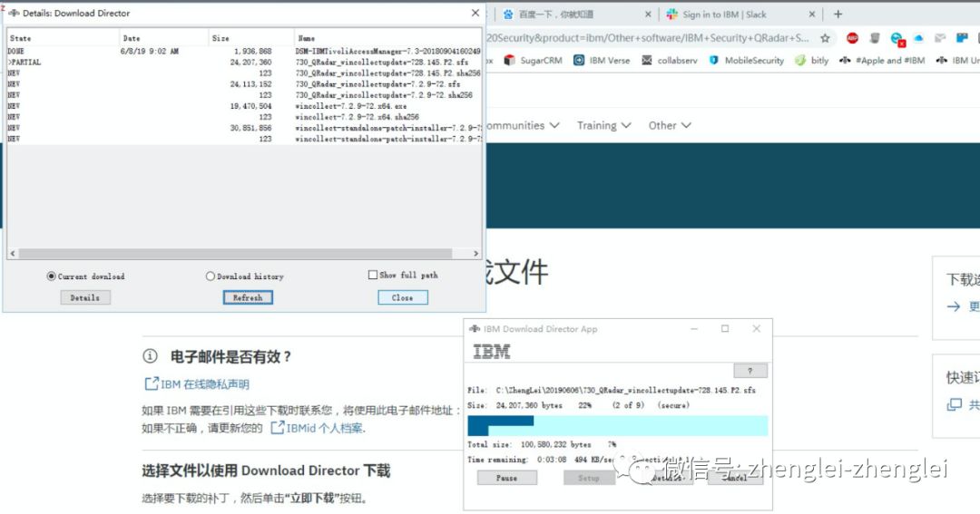Viewport: 980px width, 514px height.
Task: Click the star to bookmark this page
Action: (x=825, y=38)
